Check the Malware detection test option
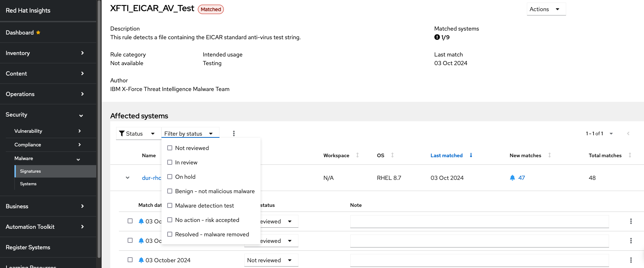The height and width of the screenshot is (268, 644). point(170,205)
